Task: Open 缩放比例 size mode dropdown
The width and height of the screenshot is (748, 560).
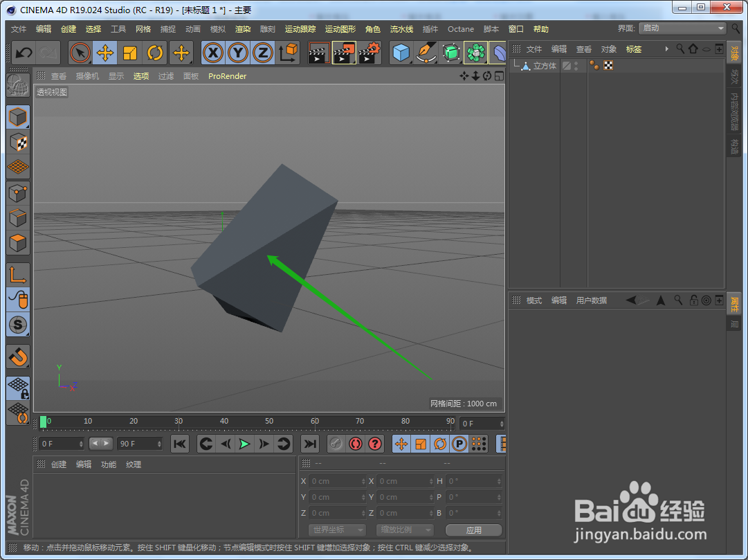Action: click(405, 530)
